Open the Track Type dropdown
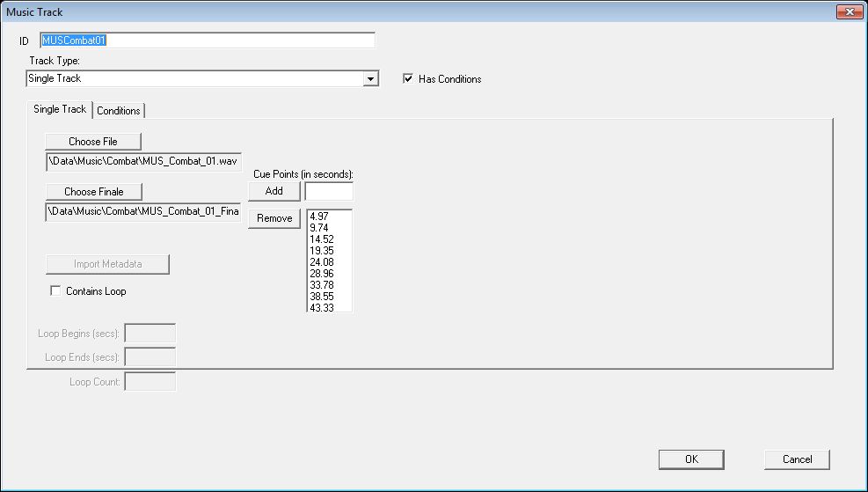Viewport: 868px width, 492px height. [370, 78]
